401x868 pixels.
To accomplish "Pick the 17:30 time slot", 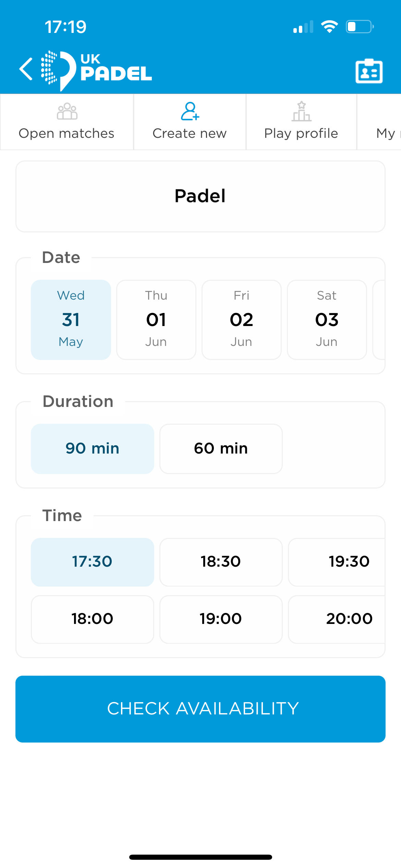I will point(93,562).
